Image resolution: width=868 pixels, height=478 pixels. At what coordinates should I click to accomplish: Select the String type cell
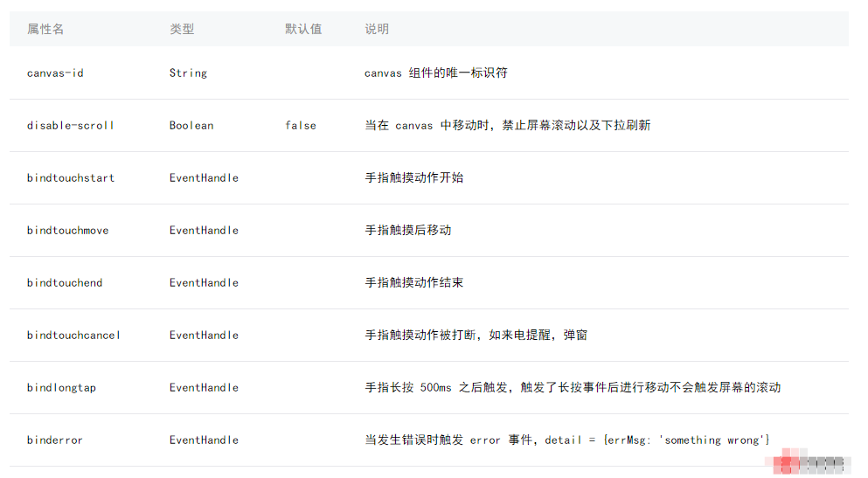tap(188, 73)
